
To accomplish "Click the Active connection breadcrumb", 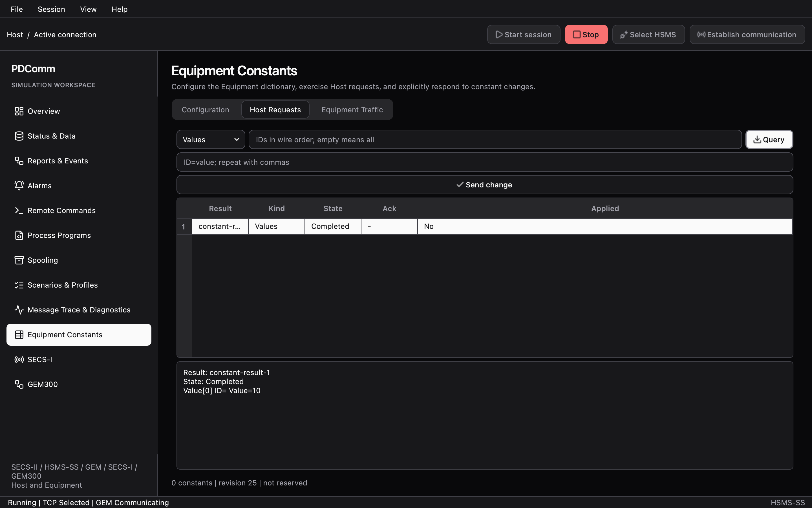I will [65, 35].
